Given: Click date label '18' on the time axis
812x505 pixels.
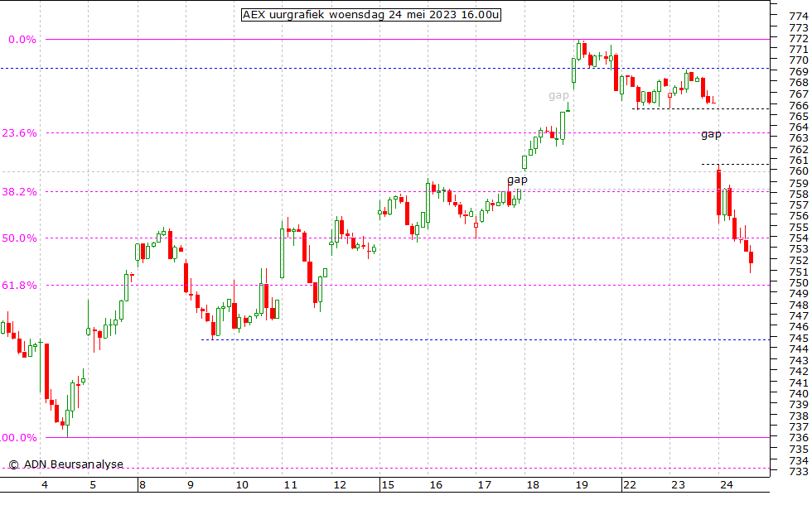Looking at the screenshot, I should (x=533, y=485).
